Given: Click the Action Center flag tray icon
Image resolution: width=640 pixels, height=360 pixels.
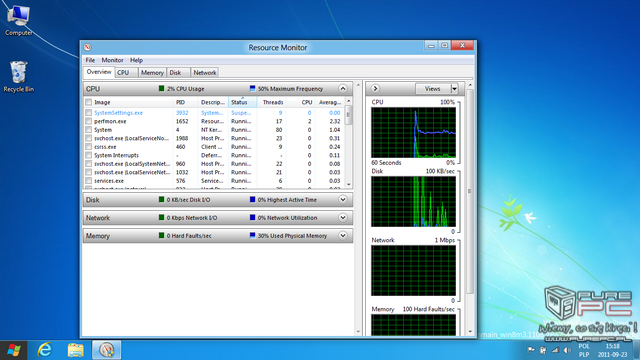Looking at the screenshot, I should pyautogui.click(x=531, y=350).
